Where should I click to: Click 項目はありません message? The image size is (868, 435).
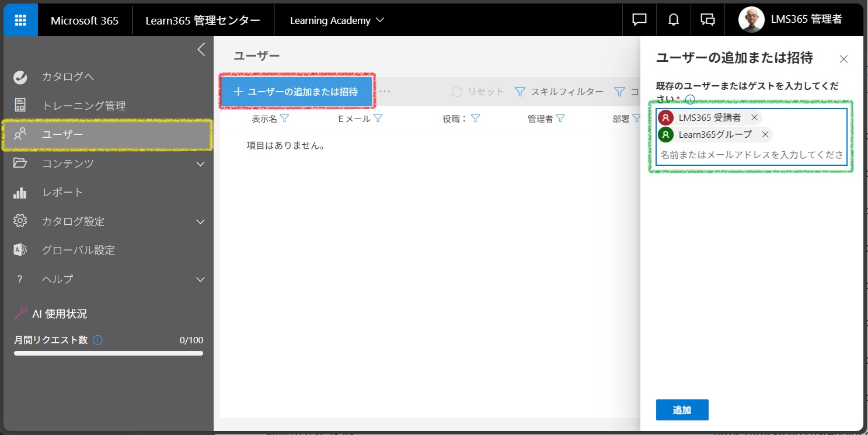[285, 145]
